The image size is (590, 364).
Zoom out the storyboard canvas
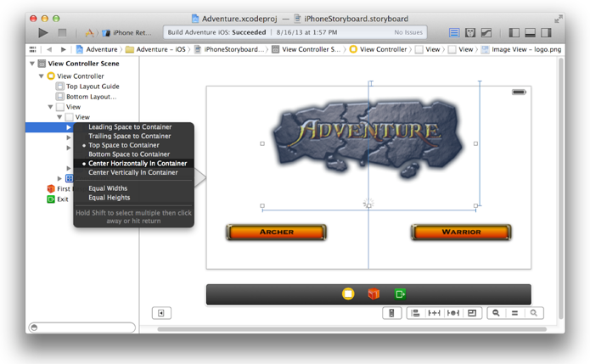(x=497, y=313)
